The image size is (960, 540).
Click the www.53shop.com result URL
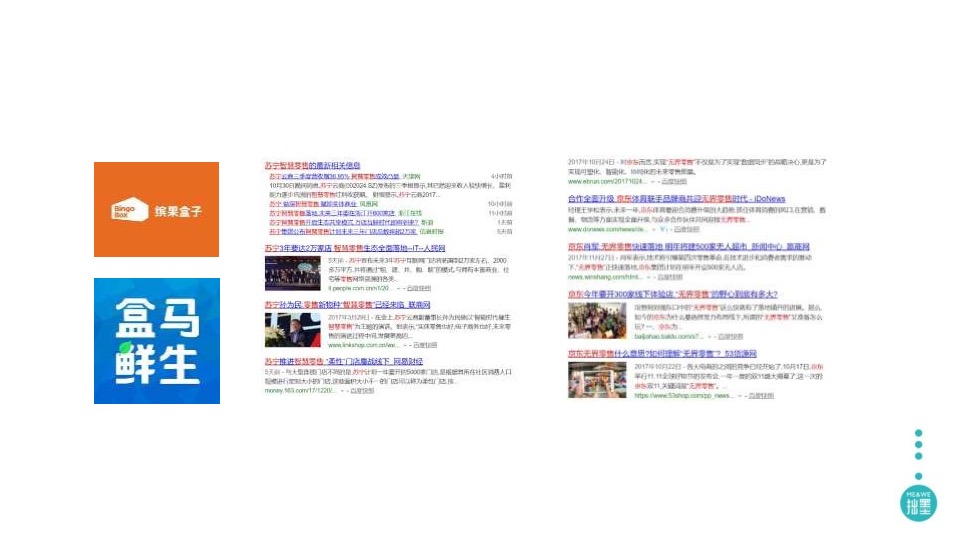click(683, 396)
